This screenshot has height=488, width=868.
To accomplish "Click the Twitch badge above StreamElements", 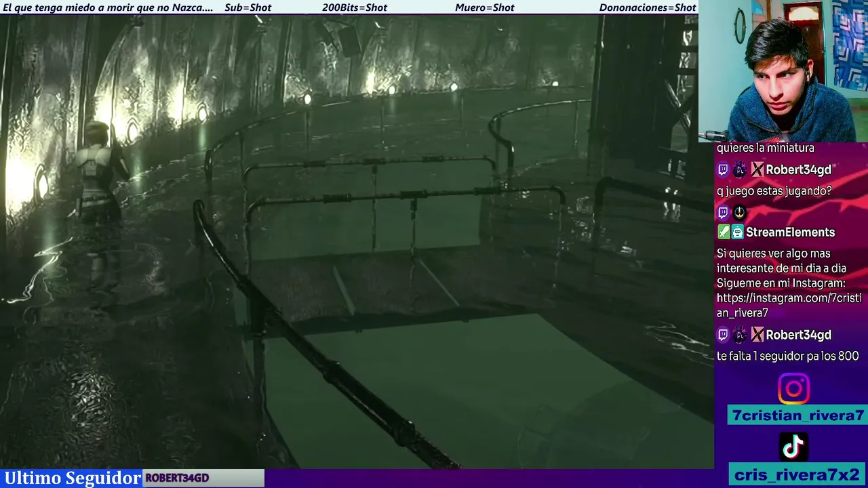I will pos(723,212).
